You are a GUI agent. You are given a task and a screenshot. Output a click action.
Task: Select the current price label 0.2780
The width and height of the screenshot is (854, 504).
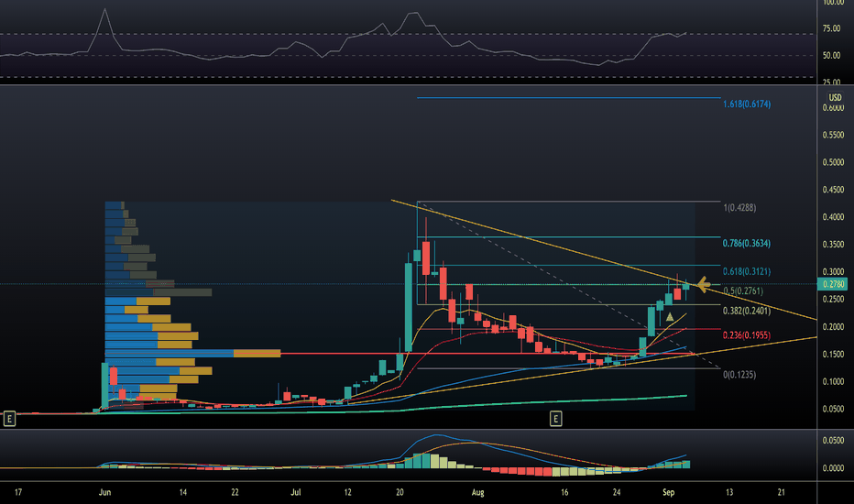pyautogui.click(x=833, y=284)
